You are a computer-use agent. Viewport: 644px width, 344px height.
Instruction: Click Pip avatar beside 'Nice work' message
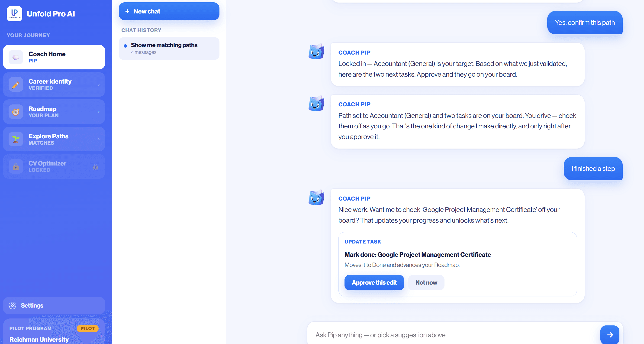pyautogui.click(x=316, y=198)
